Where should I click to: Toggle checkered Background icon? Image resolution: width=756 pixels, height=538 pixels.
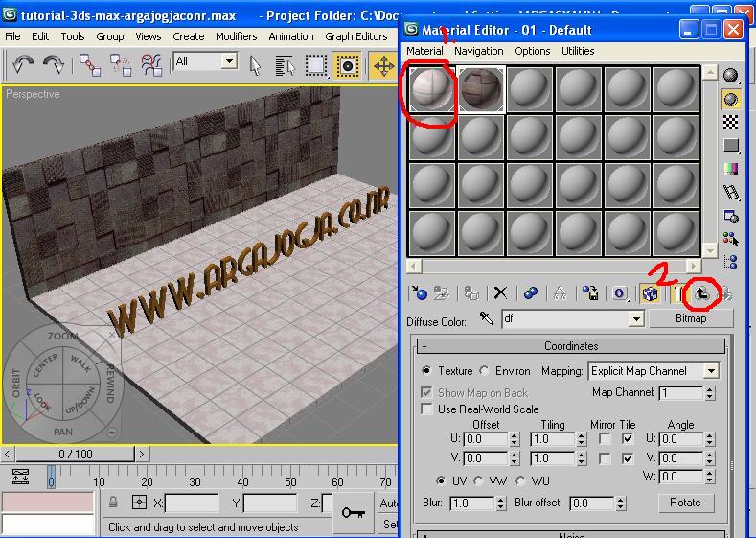pyautogui.click(x=731, y=122)
